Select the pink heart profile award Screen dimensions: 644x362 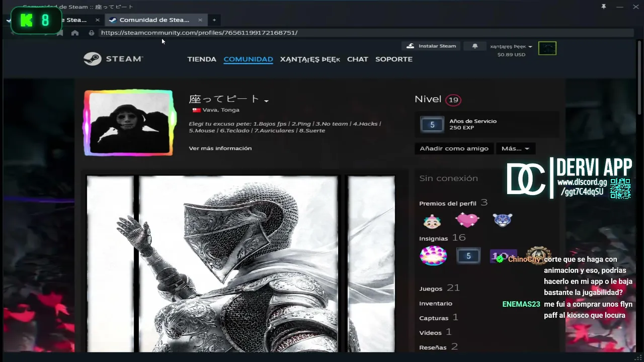[x=467, y=220]
